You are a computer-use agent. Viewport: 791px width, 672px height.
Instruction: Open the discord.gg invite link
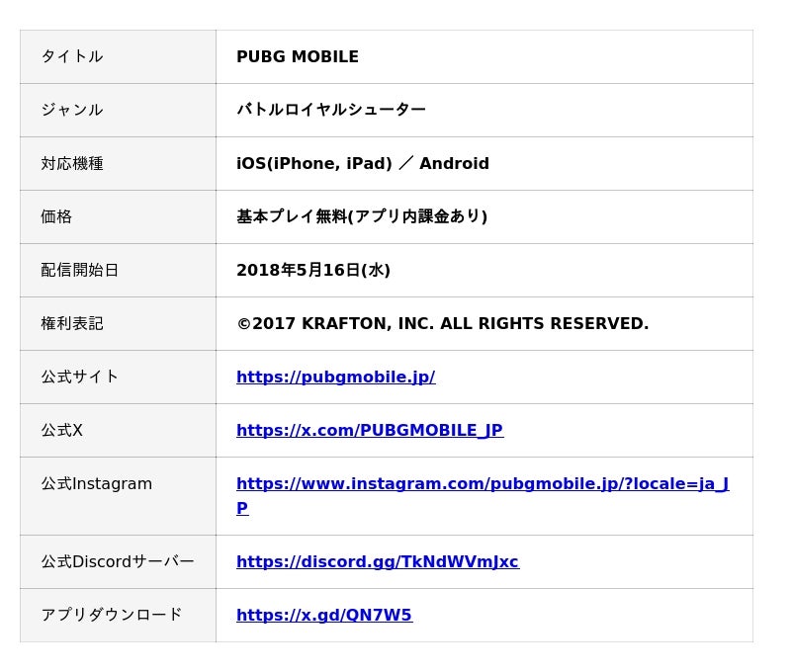377,561
